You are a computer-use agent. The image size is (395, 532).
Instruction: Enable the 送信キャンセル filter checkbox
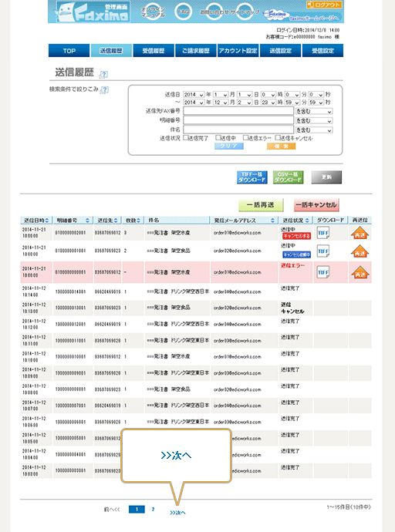(277, 138)
